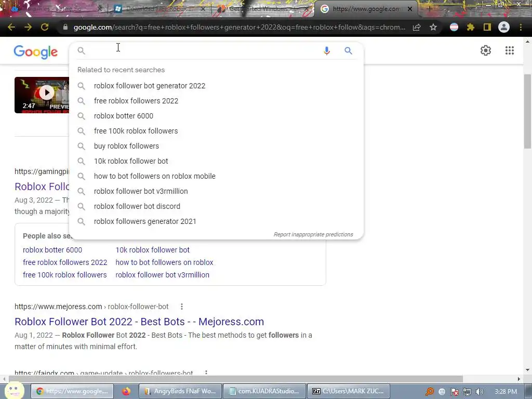Open the Start button on the taskbar

[14, 390]
